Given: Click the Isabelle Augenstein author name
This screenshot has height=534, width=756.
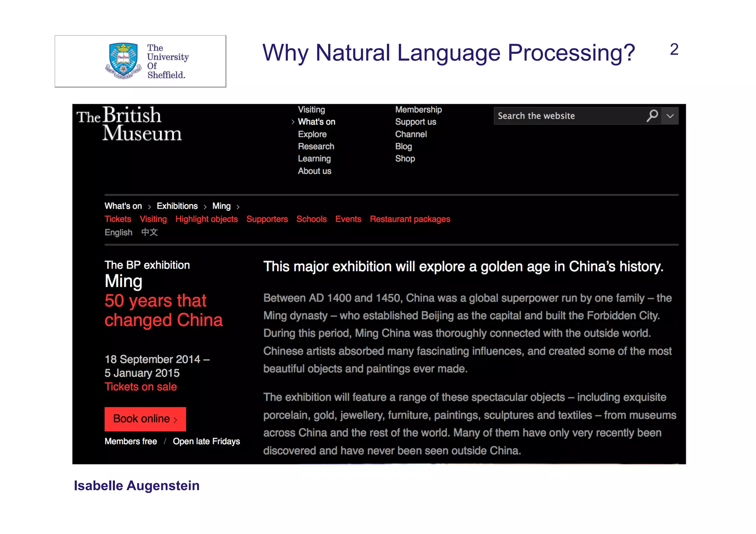Looking at the screenshot, I should 137,486.
